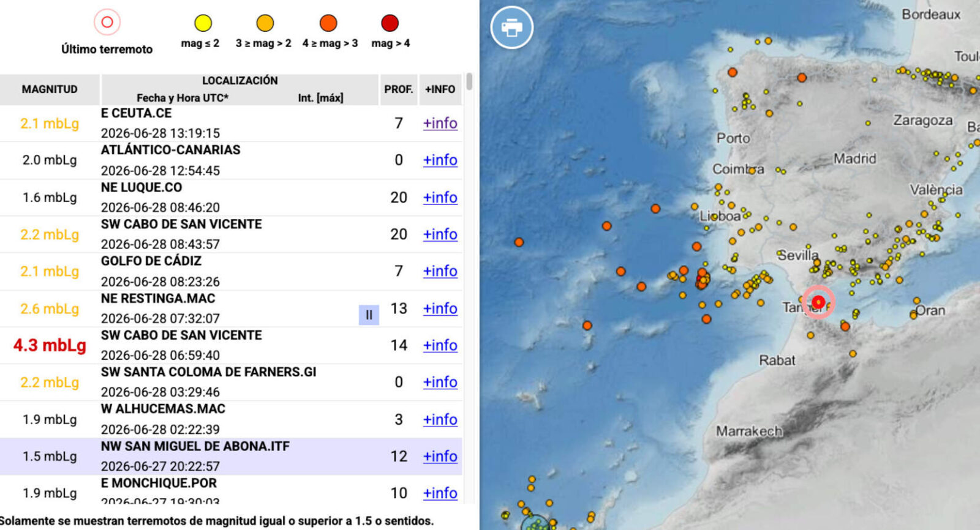Select the W ALHUCEMAS.MAC location name

[x=163, y=409]
